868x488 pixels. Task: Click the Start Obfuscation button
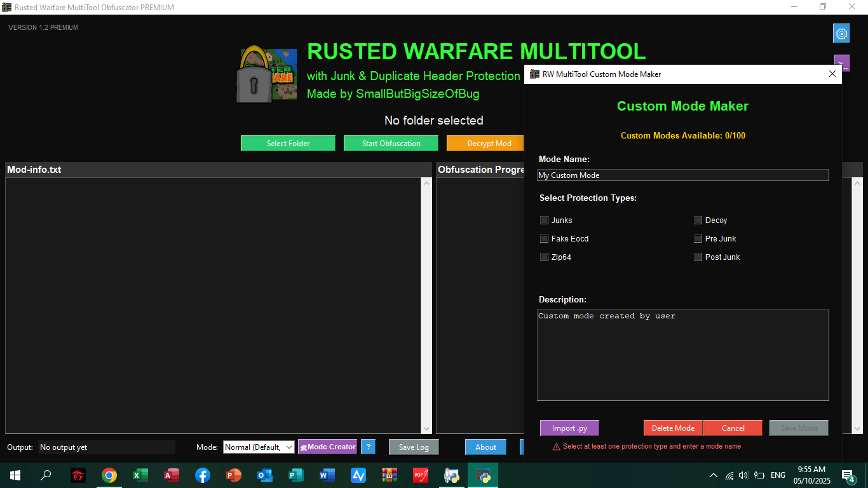click(x=391, y=144)
